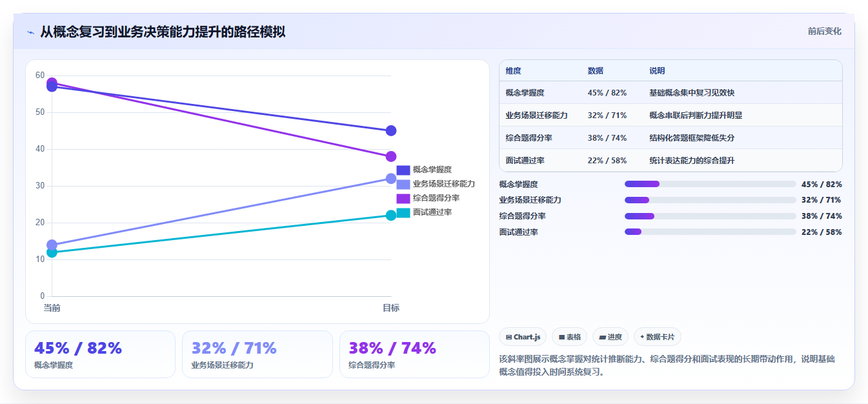Click the 面试通过率 teal point at 当前
The width and height of the screenshot is (868, 404).
(52, 252)
